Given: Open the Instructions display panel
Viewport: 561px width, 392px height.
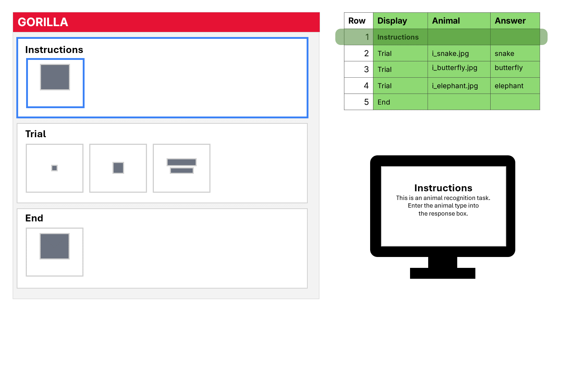Looking at the screenshot, I should [162, 77].
